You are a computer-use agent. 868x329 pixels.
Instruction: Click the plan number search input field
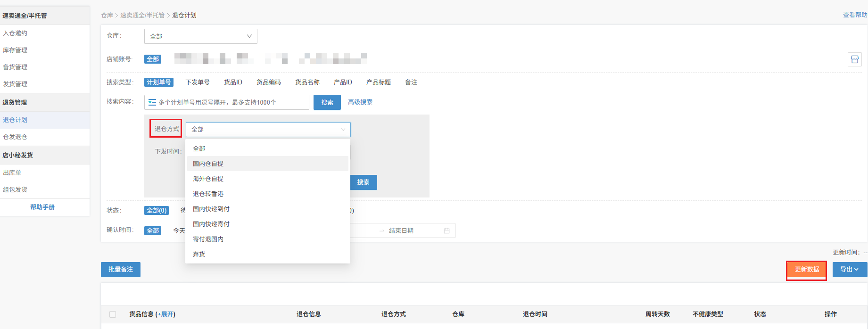[231, 102]
